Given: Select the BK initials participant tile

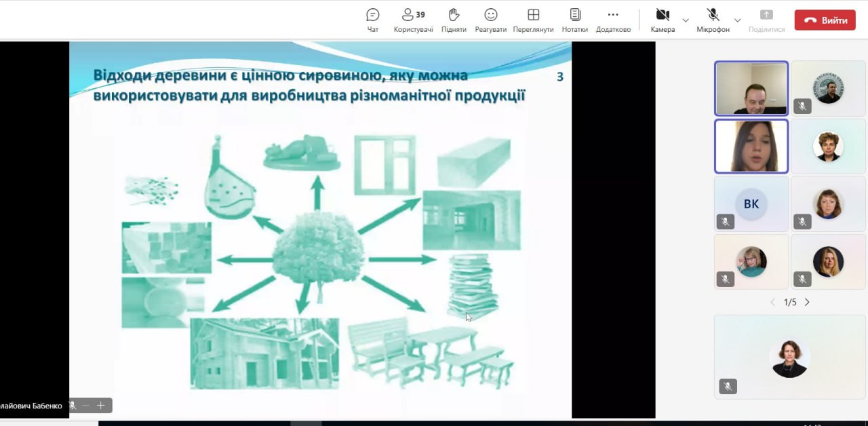Looking at the screenshot, I should pyautogui.click(x=751, y=204).
